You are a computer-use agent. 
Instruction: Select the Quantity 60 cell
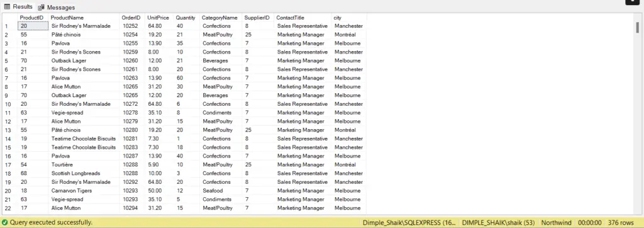[x=186, y=77]
